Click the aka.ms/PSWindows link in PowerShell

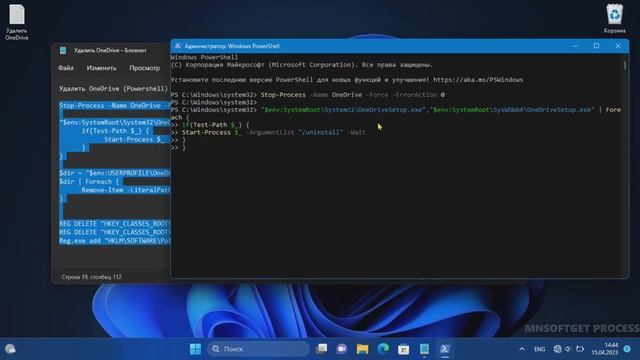point(478,80)
